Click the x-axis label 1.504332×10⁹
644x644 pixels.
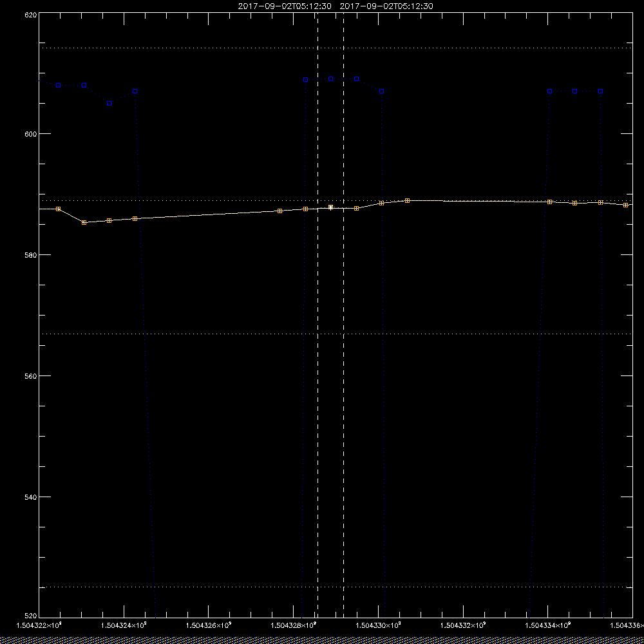pyautogui.click(x=463, y=625)
